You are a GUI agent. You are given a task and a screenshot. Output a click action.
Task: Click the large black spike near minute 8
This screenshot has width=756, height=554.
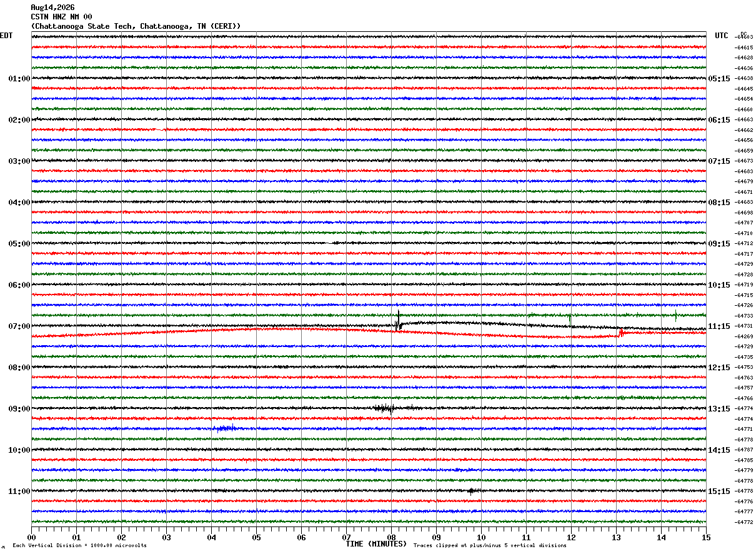[398, 321]
